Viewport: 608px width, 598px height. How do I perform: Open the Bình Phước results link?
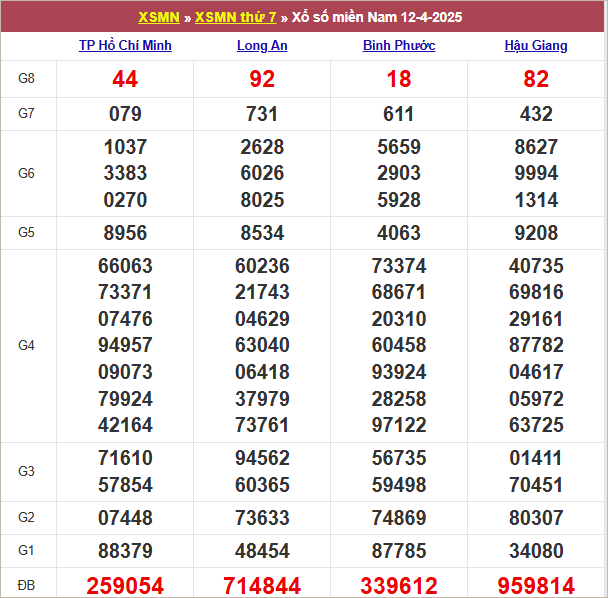pos(399,46)
